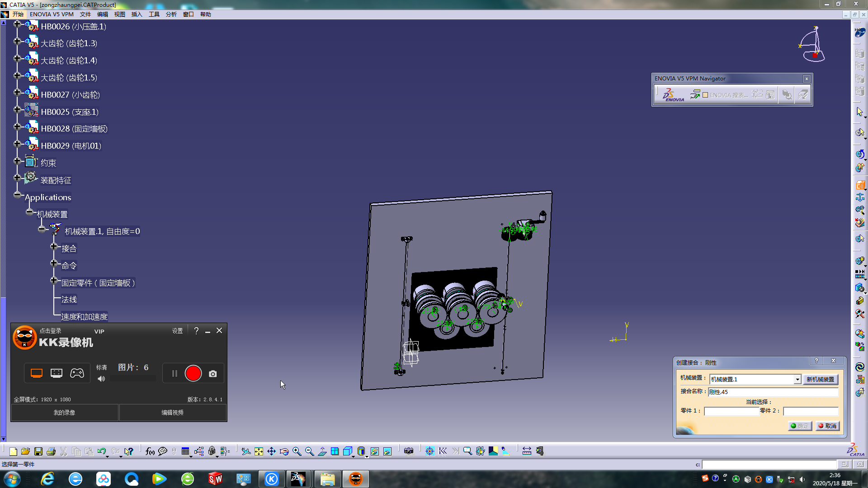Select the Fit All In view icon
The image size is (868, 488).
259,451
